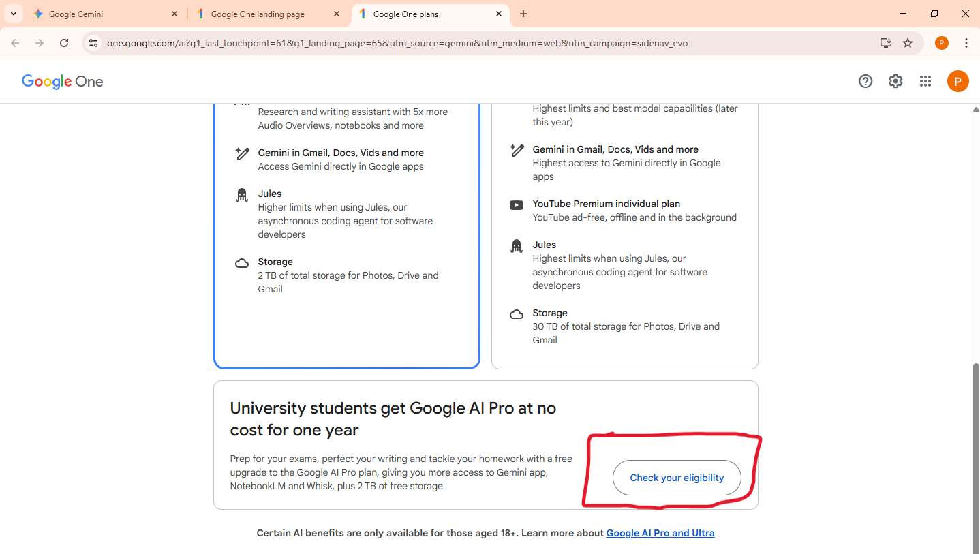
Task: View site information icon in address bar
Action: tap(93, 43)
